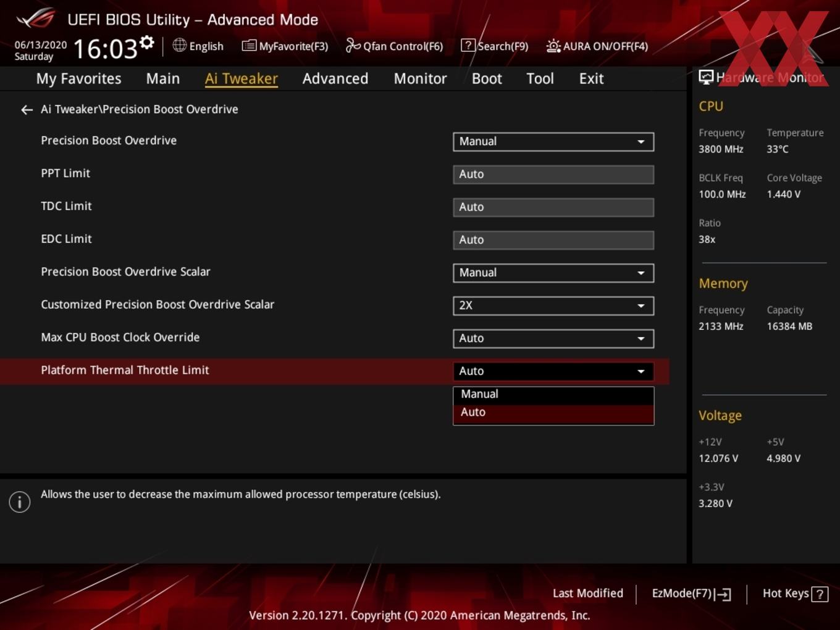840x630 pixels.
Task: Click the Hardware Monitor screen icon
Action: point(706,77)
